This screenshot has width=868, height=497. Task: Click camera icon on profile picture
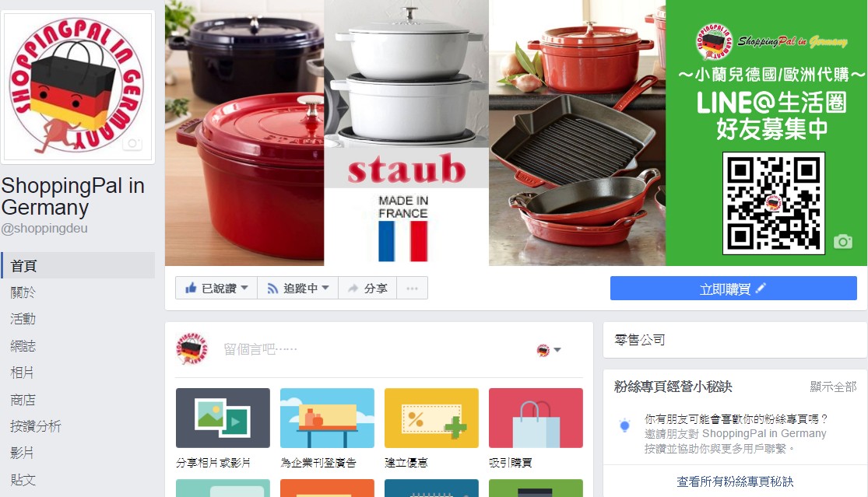[132, 144]
